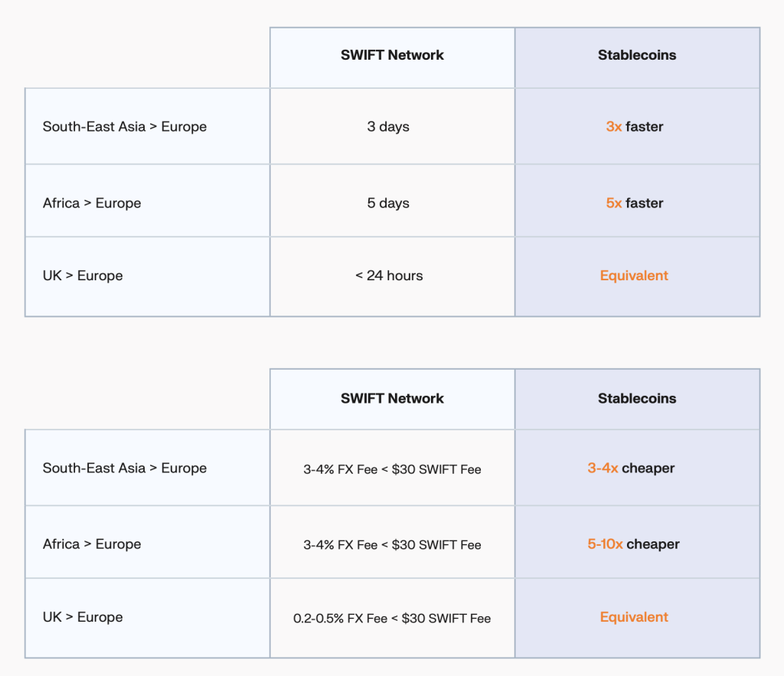The width and height of the screenshot is (784, 676).
Task: Click "Africa > Europe" label beside "5 days"
Action: [92, 203]
